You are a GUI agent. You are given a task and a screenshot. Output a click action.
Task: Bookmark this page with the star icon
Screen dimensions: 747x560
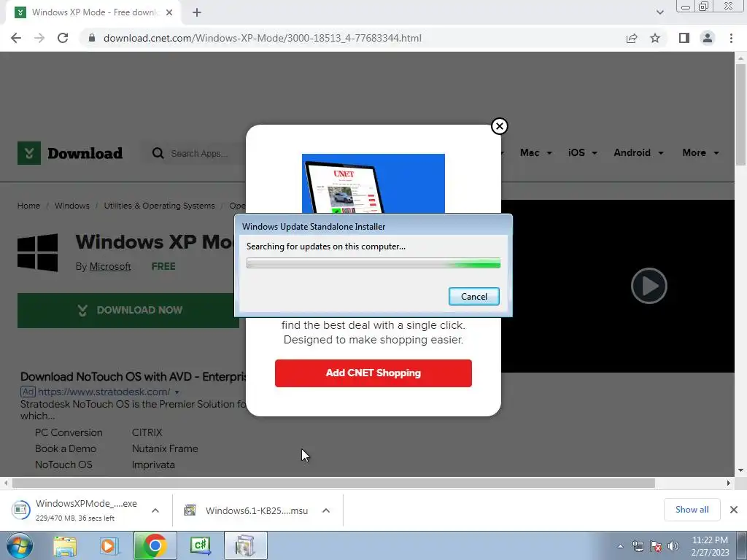(655, 38)
